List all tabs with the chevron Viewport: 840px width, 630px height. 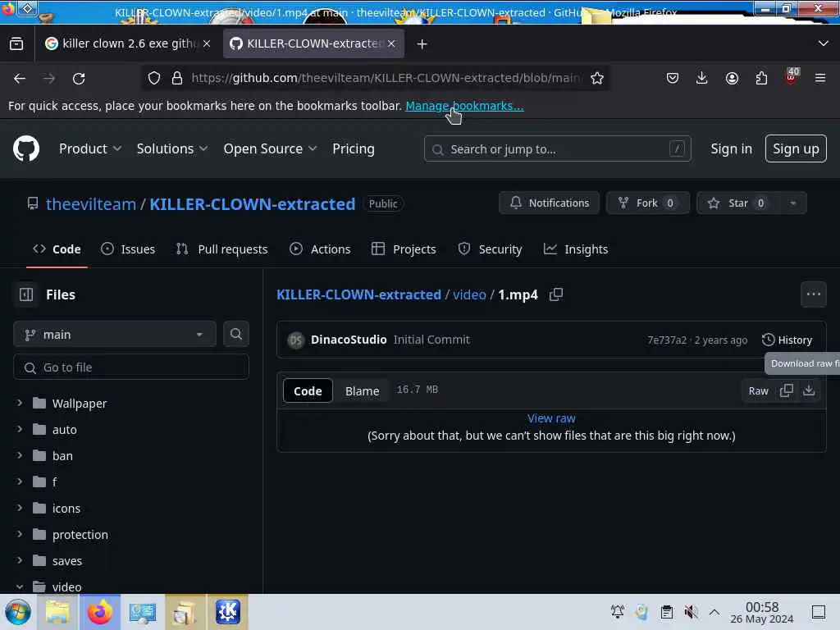[x=824, y=43]
